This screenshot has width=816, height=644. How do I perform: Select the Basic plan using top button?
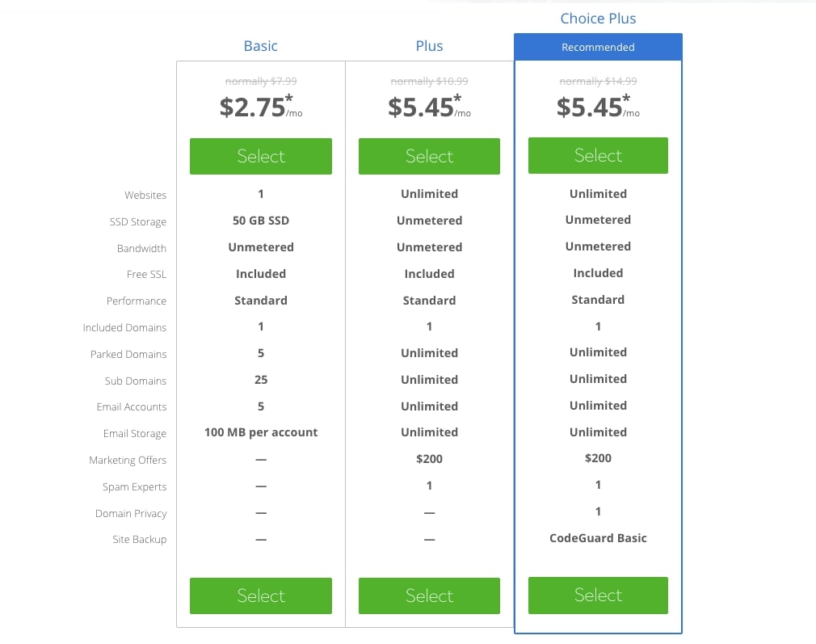(261, 156)
